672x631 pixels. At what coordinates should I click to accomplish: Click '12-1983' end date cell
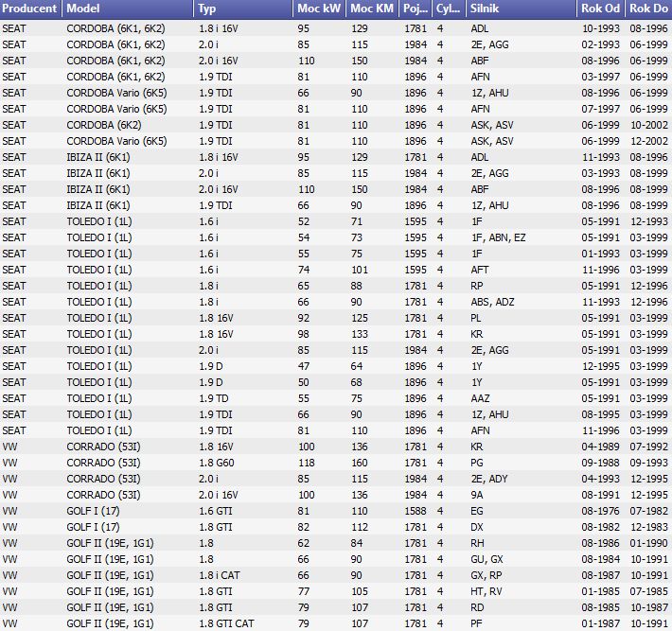[648, 527]
